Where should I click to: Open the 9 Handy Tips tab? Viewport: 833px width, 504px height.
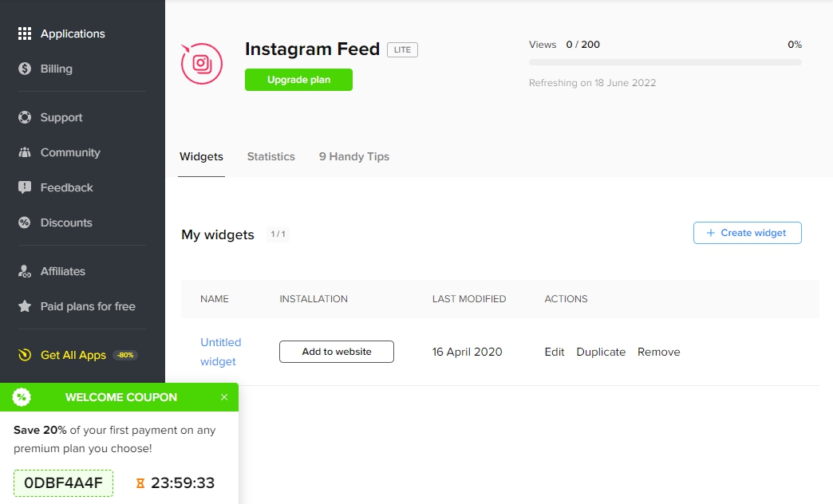coord(353,156)
